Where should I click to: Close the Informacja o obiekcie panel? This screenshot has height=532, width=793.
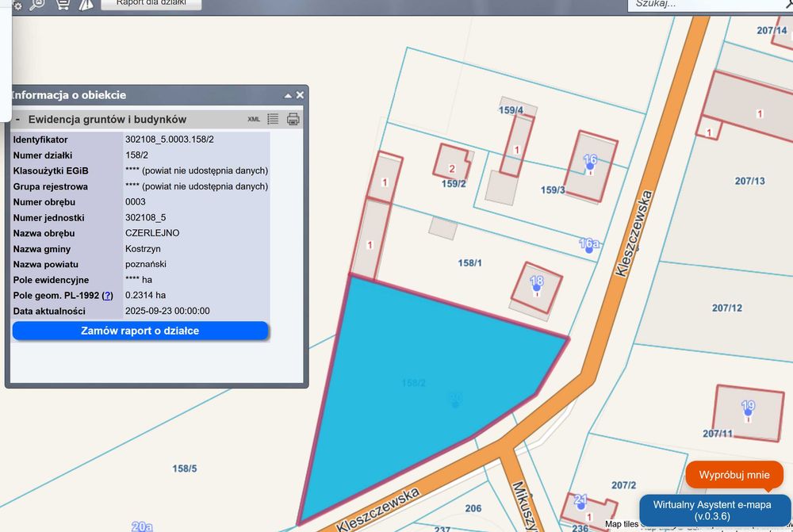300,95
